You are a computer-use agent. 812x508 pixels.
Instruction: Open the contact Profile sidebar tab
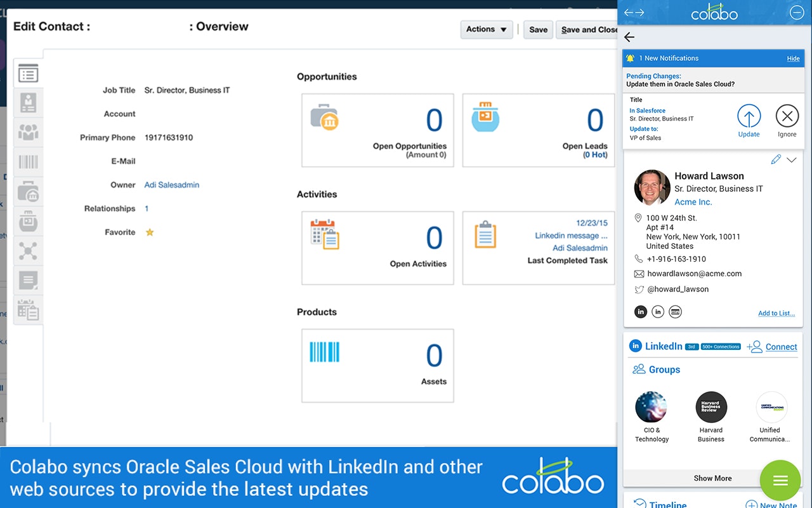pos(28,103)
